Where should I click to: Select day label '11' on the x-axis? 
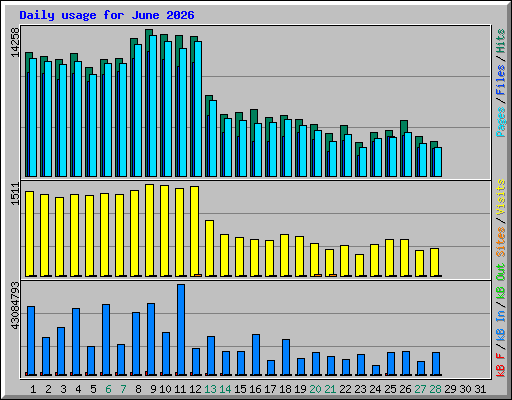180,389
